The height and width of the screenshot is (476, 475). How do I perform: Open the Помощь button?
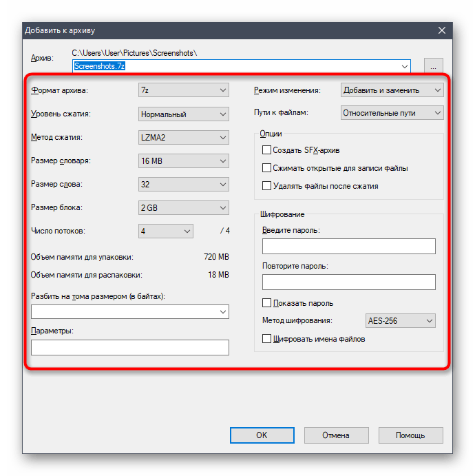point(411,435)
